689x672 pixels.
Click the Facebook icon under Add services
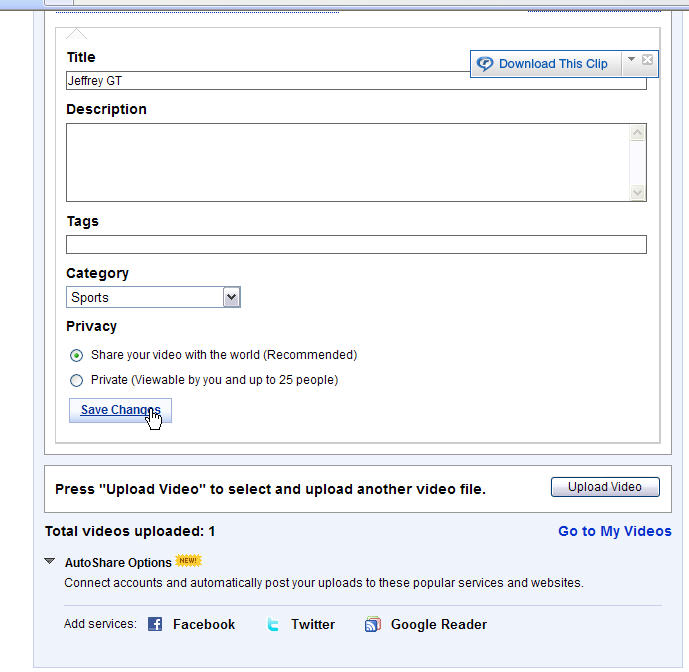click(x=155, y=624)
